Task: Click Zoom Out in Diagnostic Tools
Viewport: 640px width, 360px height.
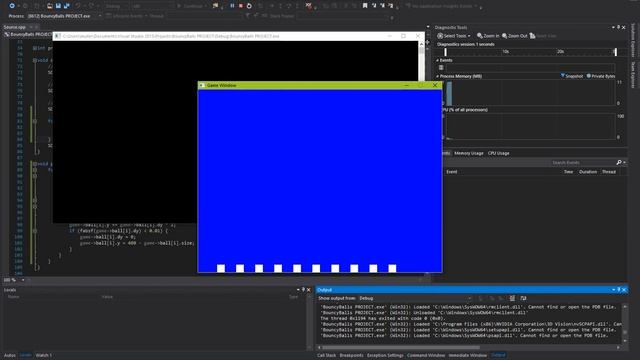Action: click(x=514, y=36)
